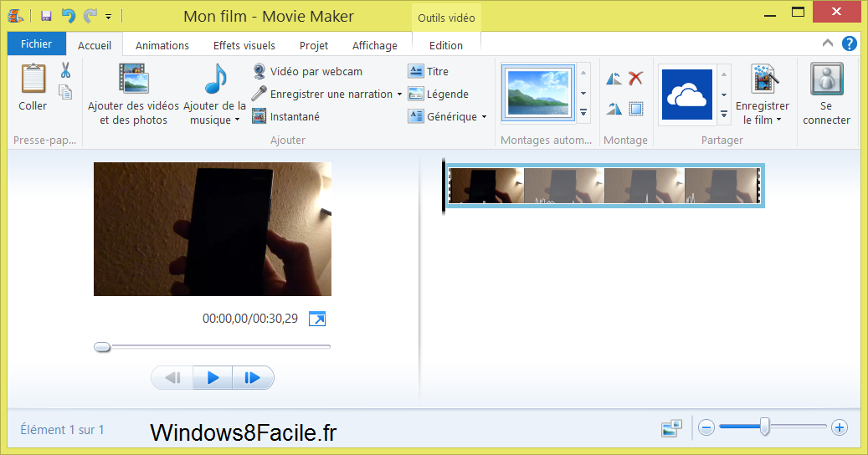Advance to the next frame
Screen dimensions: 868x455
pos(253,378)
